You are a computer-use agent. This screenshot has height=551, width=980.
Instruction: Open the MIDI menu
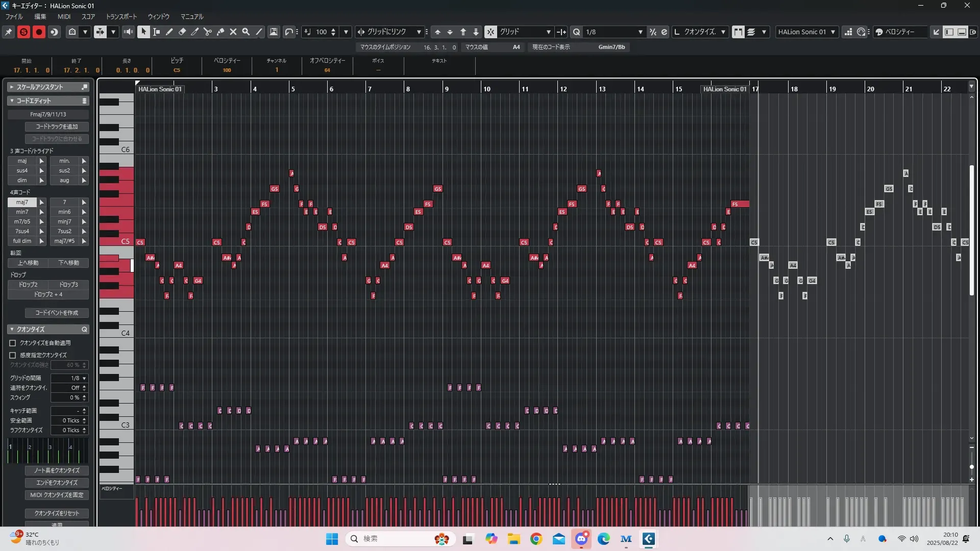64,17
